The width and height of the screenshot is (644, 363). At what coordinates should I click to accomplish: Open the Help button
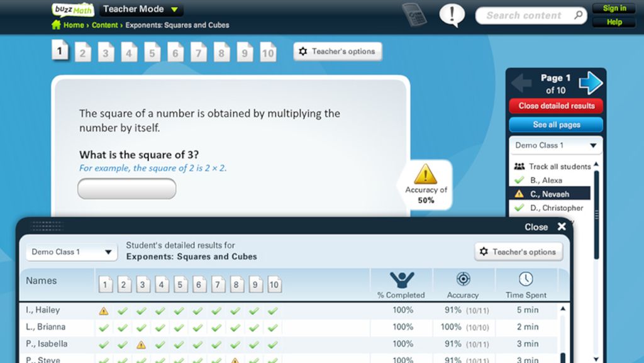tap(614, 22)
